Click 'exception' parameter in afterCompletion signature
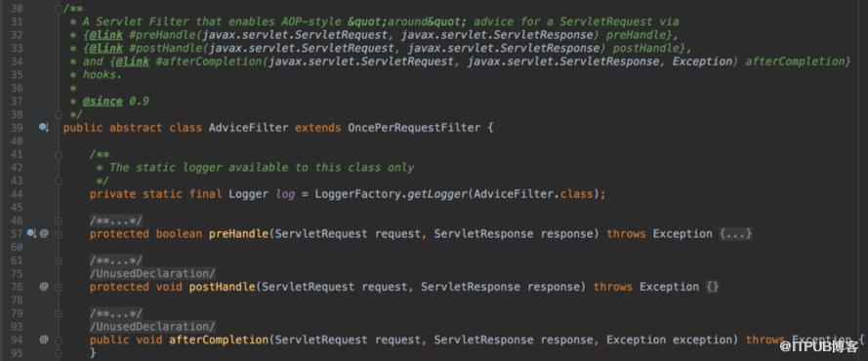The height and width of the screenshot is (361, 868). (x=702, y=340)
